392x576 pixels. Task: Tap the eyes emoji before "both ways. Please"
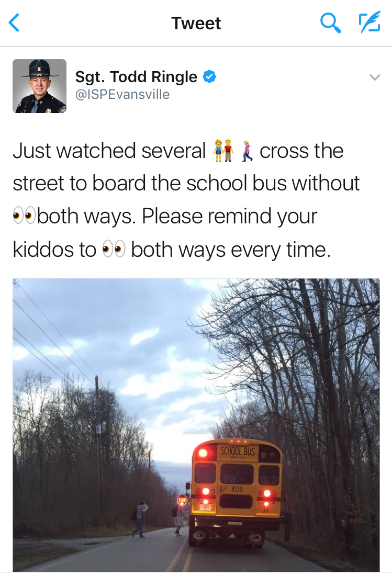click(24, 216)
